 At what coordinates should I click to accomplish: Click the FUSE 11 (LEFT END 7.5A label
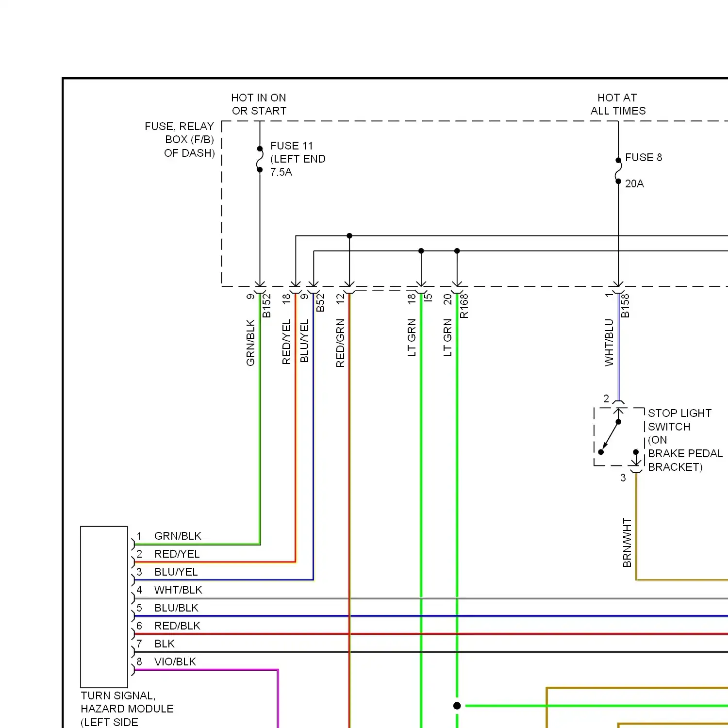click(x=298, y=159)
